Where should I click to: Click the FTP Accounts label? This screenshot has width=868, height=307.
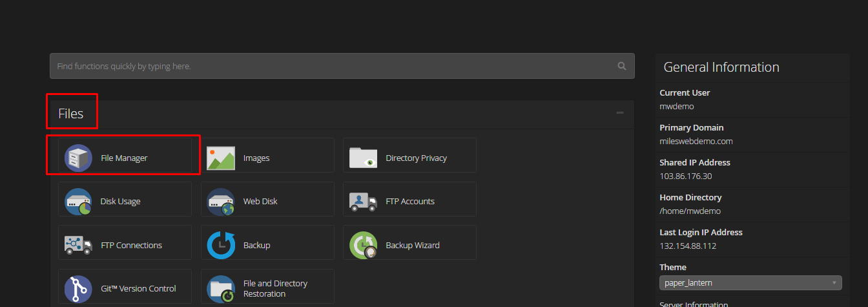pyautogui.click(x=410, y=201)
